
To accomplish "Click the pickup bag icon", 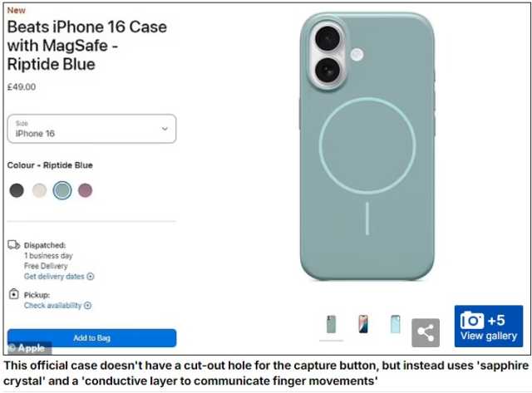I will coord(13,293).
